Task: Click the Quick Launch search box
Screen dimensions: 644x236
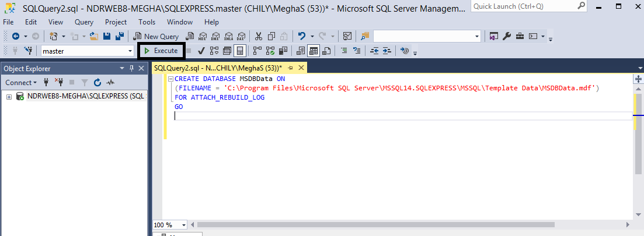Action: click(530, 6)
